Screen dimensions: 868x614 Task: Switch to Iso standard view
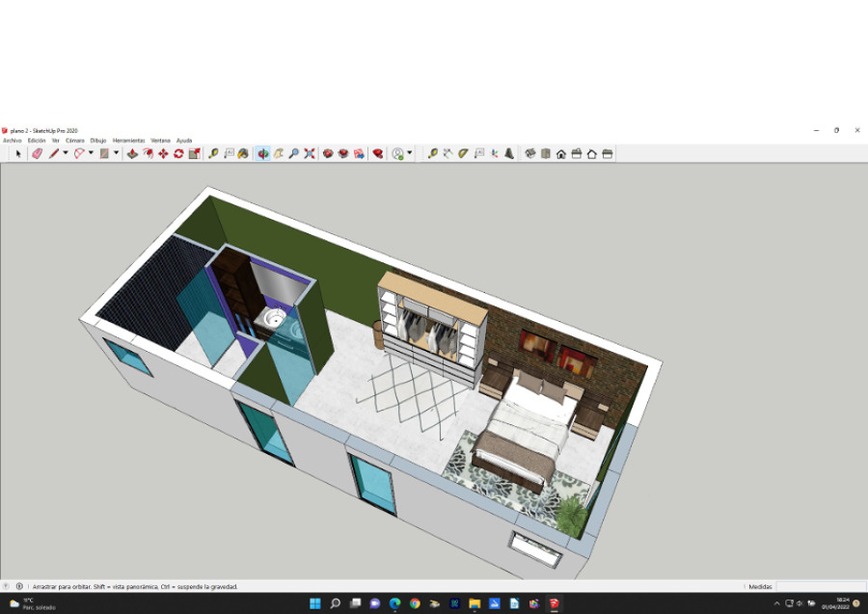pyautogui.click(x=529, y=153)
